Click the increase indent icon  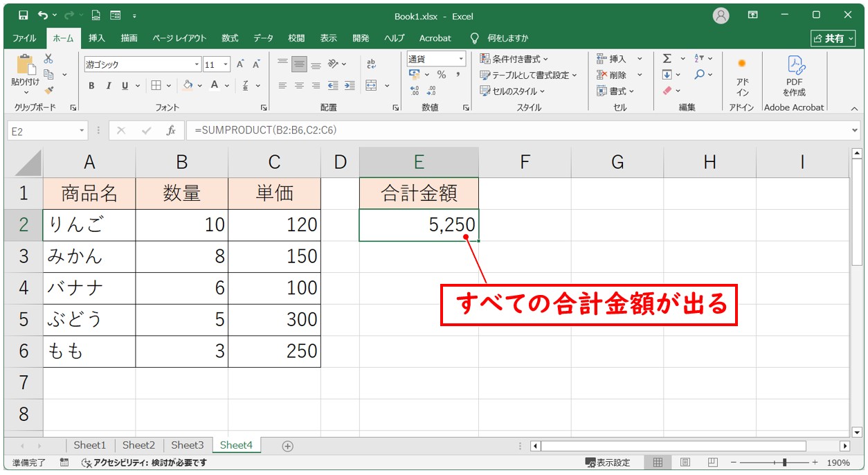(350, 86)
